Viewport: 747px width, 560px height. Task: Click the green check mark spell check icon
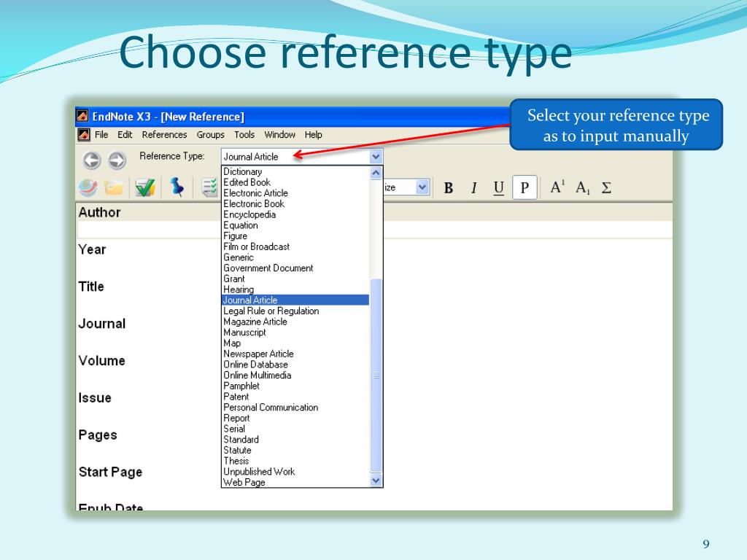[145, 187]
